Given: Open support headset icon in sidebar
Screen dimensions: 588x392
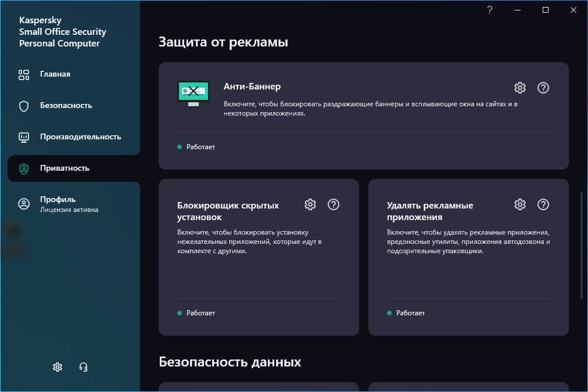Looking at the screenshot, I should coord(83,367).
